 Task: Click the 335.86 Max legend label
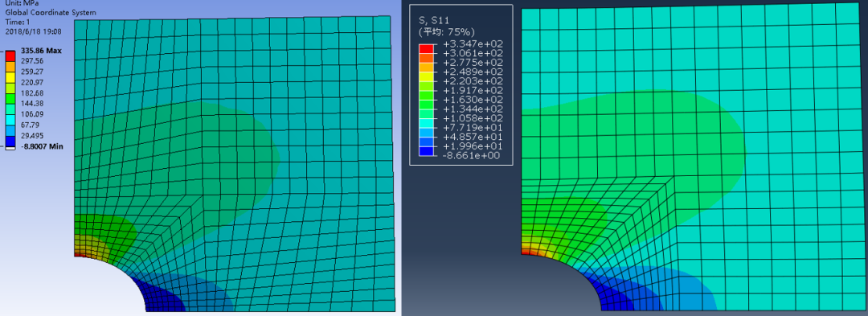[x=41, y=51]
